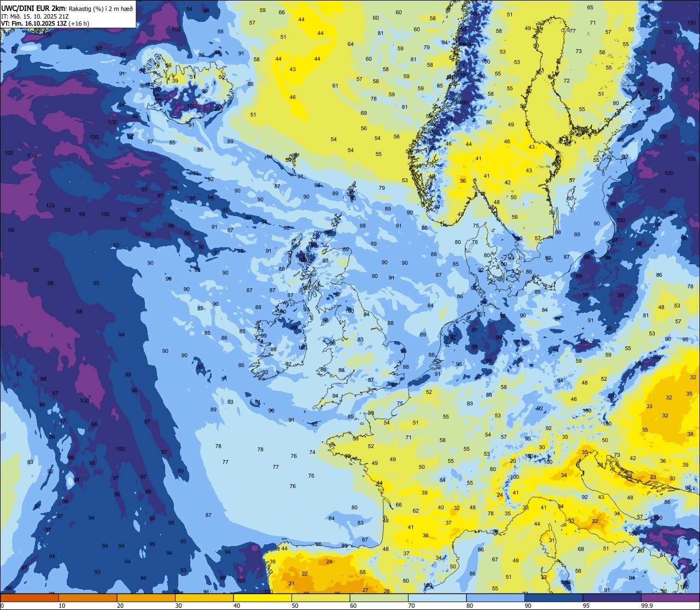Click the 80–90% medium blue legend swatch
The width and height of the screenshot is (700, 610).
(x=495, y=597)
